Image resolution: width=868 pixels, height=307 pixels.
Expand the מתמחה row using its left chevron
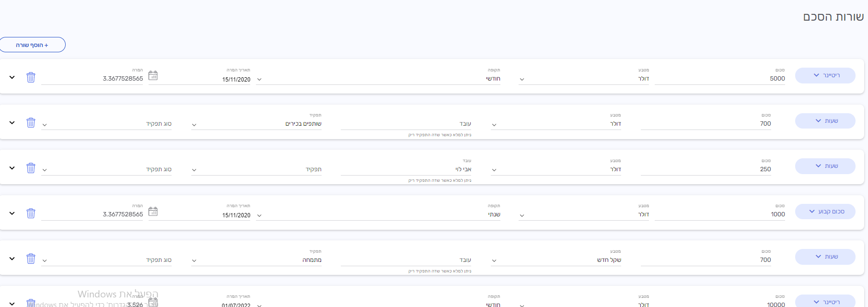tap(12, 259)
